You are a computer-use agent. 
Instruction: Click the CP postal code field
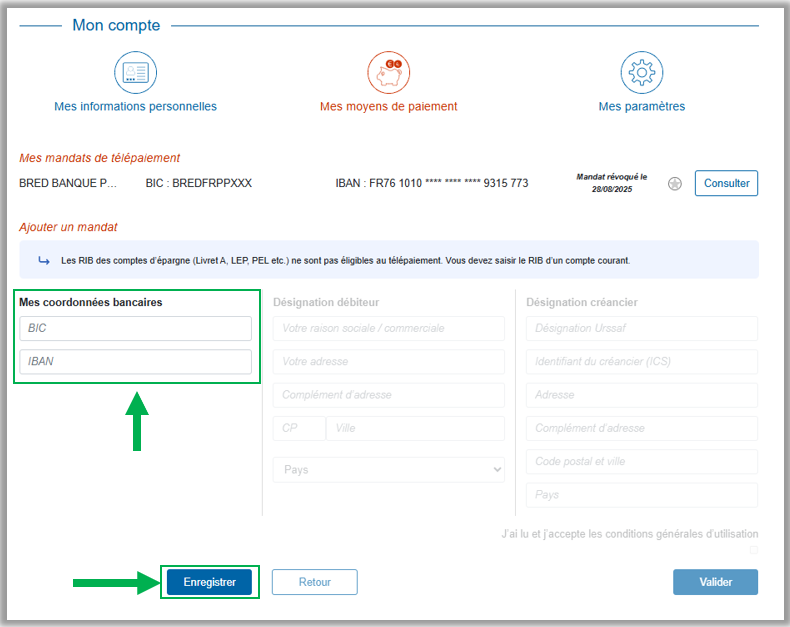pos(299,428)
